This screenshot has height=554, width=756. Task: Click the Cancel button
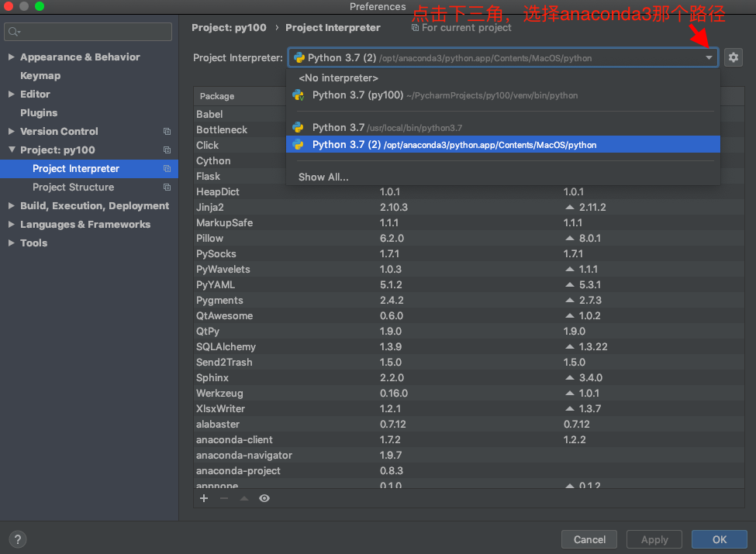coord(589,539)
